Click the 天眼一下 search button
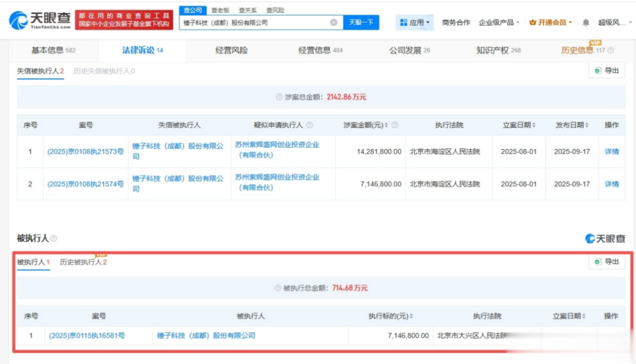Screen dimensions: 636x364 click(361, 22)
